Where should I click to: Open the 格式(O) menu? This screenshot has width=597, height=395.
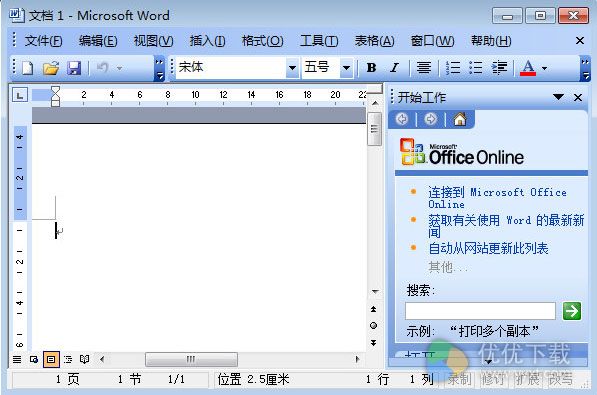coord(262,41)
